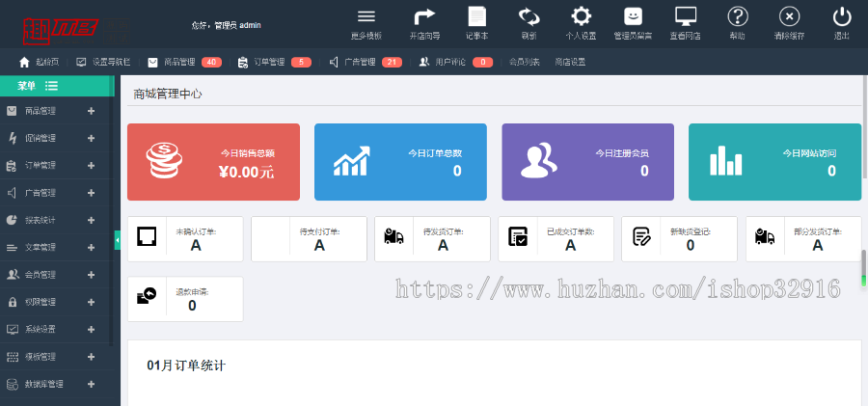This screenshot has height=406, width=868.
Task: Click the 部分发货订单 value A
Action: pyautogui.click(x=817, y=245)
